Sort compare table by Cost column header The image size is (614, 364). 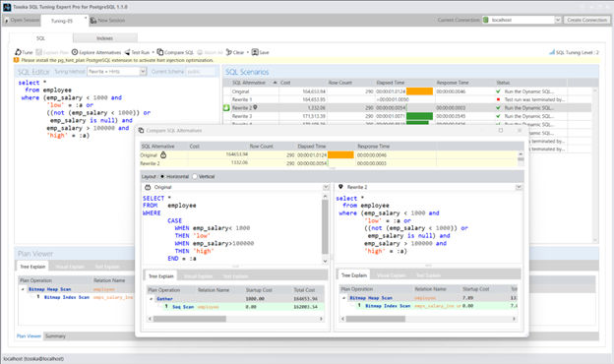pos(217,146)
